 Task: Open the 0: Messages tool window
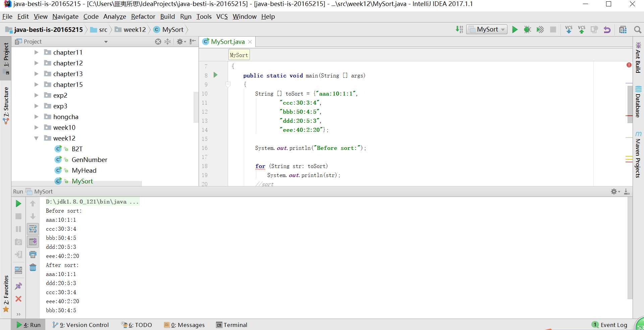point(184,325)
